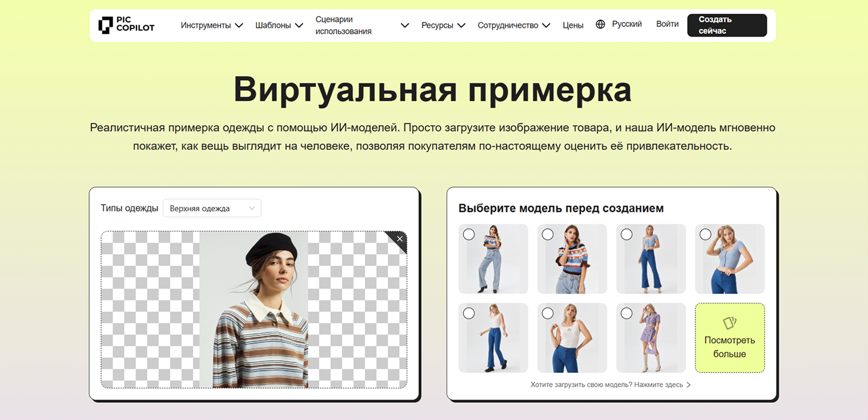868x420 pixels.
Task: Click the globe language icon
Action: [600, 25]
